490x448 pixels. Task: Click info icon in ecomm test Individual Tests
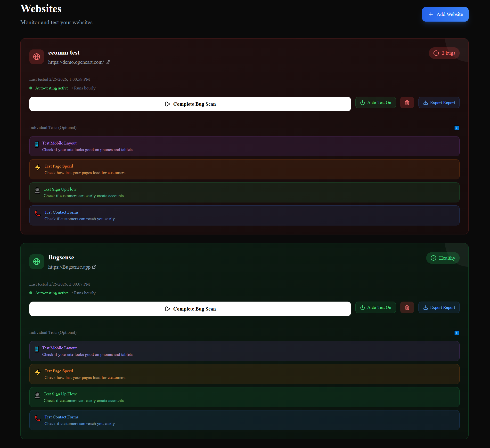point(457,128)
